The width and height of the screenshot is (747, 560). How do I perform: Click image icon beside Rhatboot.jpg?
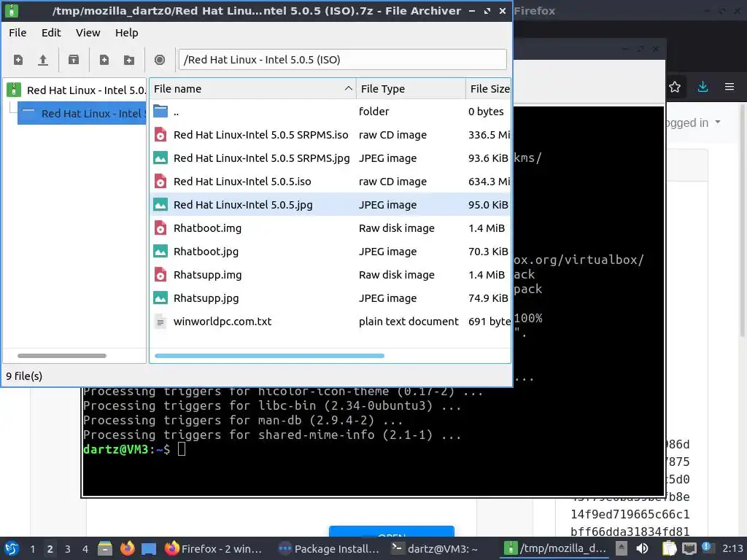coord(160,252)
